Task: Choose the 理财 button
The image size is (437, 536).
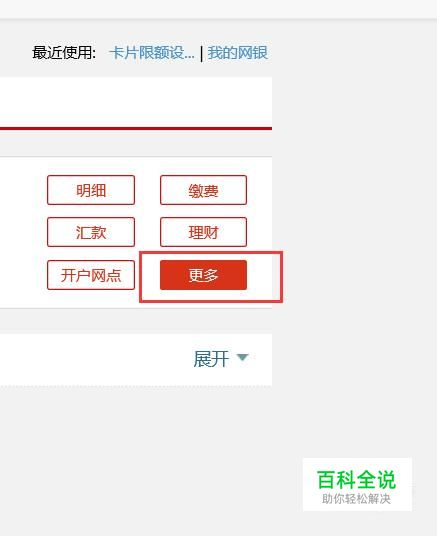Action: click(x=203, y=232)
